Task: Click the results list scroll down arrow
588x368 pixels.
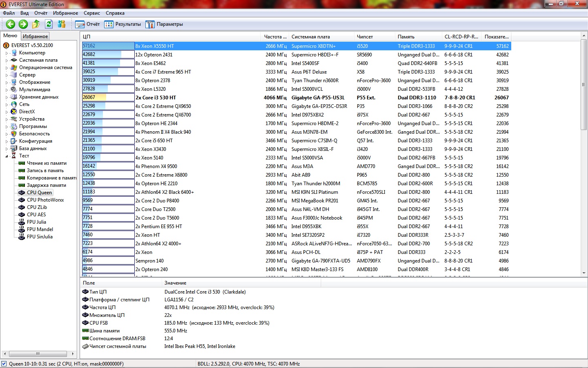Action: click(x=584, y=273)
